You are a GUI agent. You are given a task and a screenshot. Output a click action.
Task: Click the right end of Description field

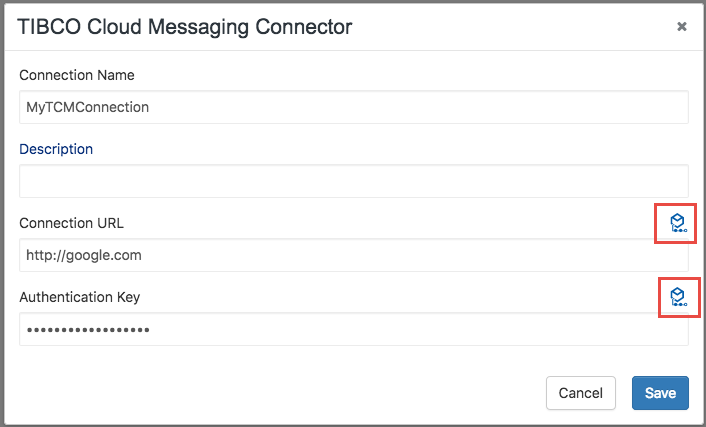coord(670,181)
